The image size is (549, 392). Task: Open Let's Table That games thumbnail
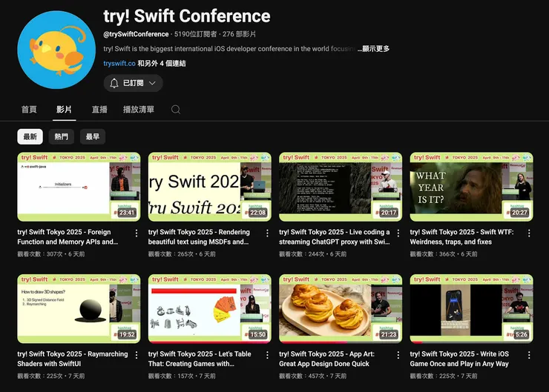coord(210,309)
